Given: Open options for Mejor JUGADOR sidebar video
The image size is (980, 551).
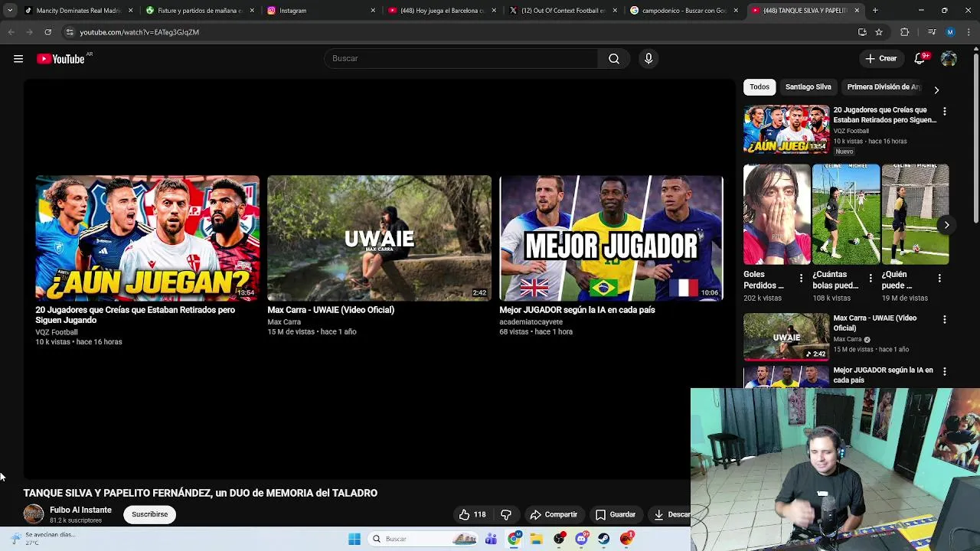Looking at the screenshot, I should coord(944,372).
